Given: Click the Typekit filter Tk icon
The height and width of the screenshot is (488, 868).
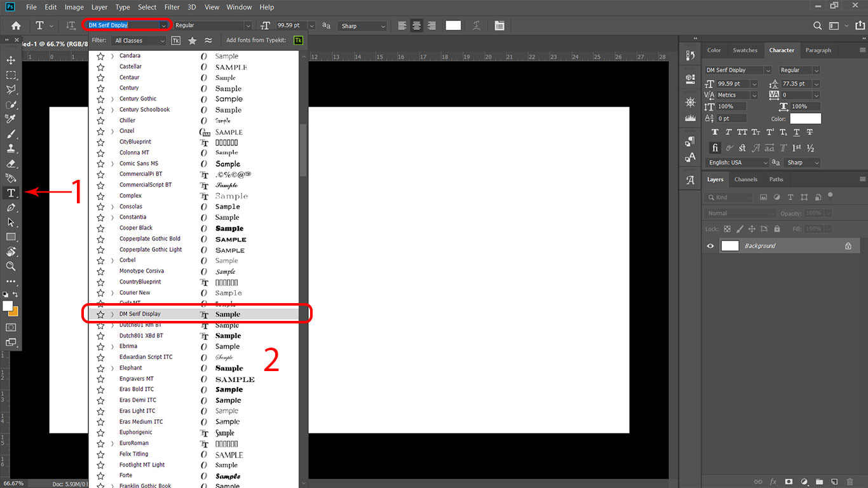Looking at the screenshot, I should (176, 41).
